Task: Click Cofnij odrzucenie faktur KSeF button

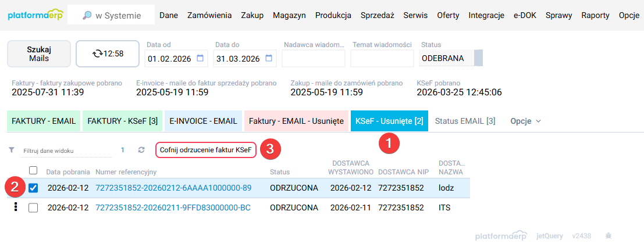Action: pyautogui.click(x=206, y=150)
